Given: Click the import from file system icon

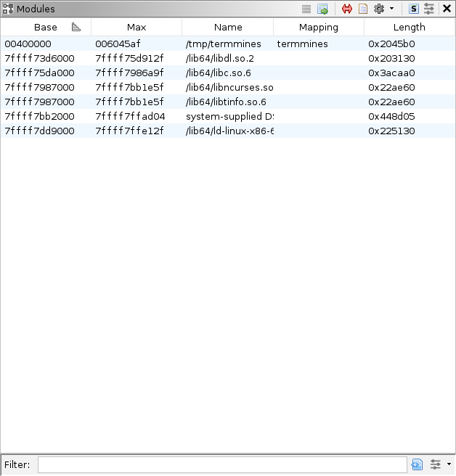Looking at the screenshot, I should [x=323, y=9].
